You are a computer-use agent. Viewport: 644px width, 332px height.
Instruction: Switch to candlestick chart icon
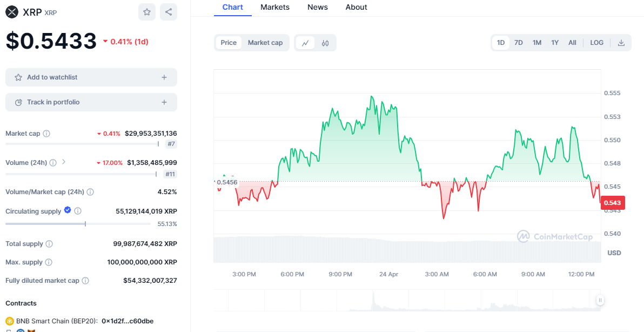point(325,43)
